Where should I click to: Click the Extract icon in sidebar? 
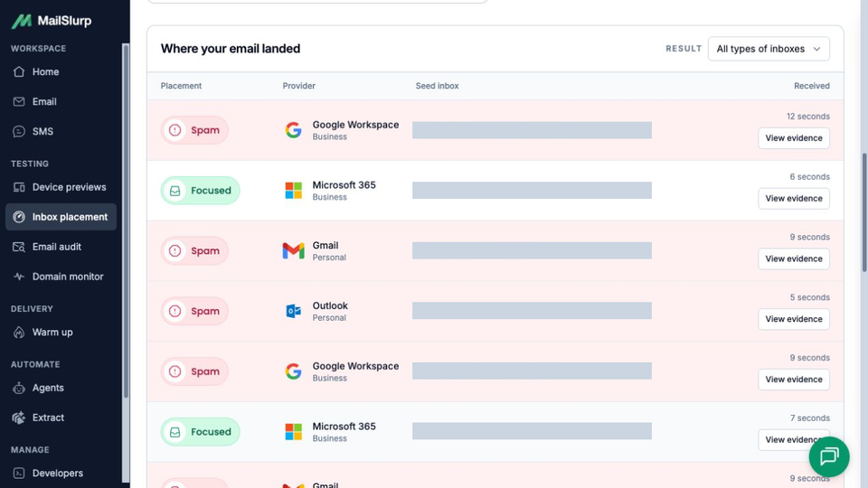(19, 418)
